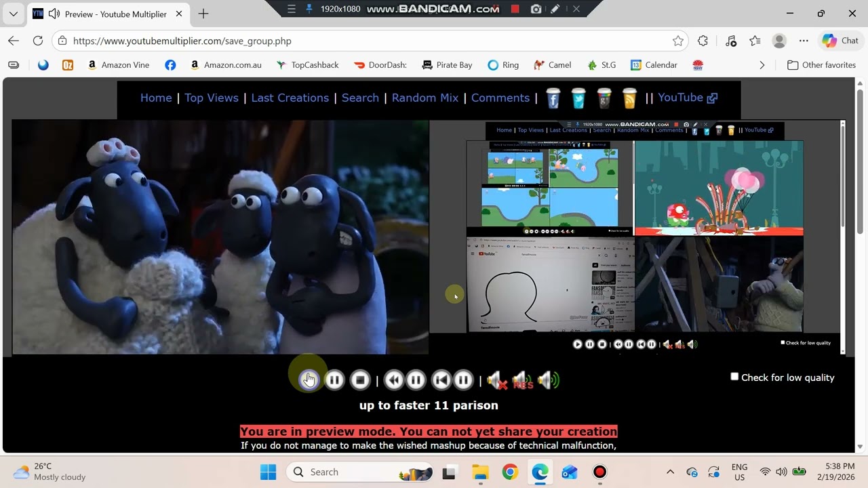Viewport: 868px width, 488px height.
Task: Open the Top Views link
Action: [212, 98]
